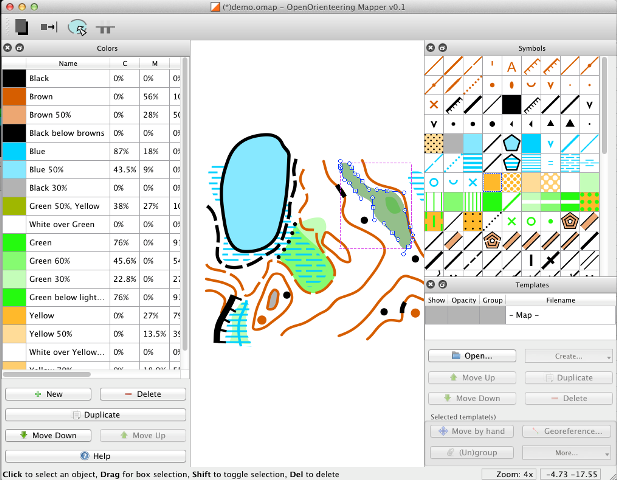Select the - Map - template entry
This screenshot has width=617, height=480.
pyautogui.click(x=560, y=315)
